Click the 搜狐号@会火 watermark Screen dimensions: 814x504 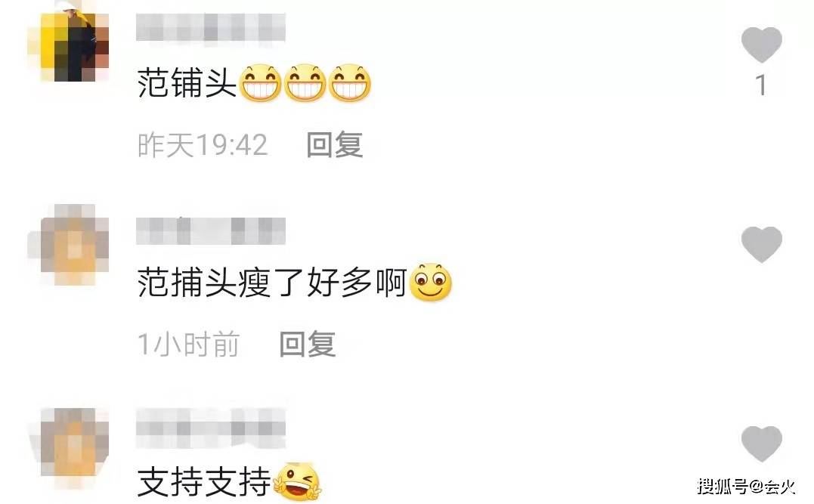click(x=746, y=487)
